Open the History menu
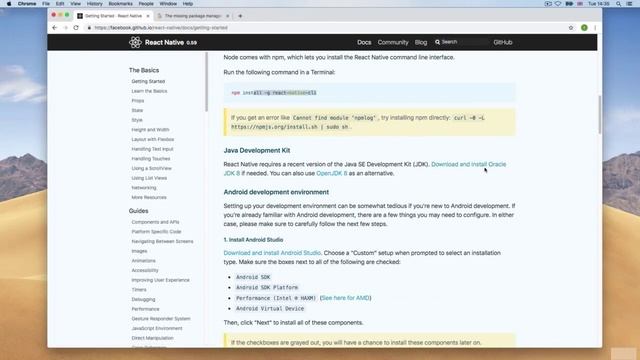Screen dimensions: 640x360 [94, 4]
